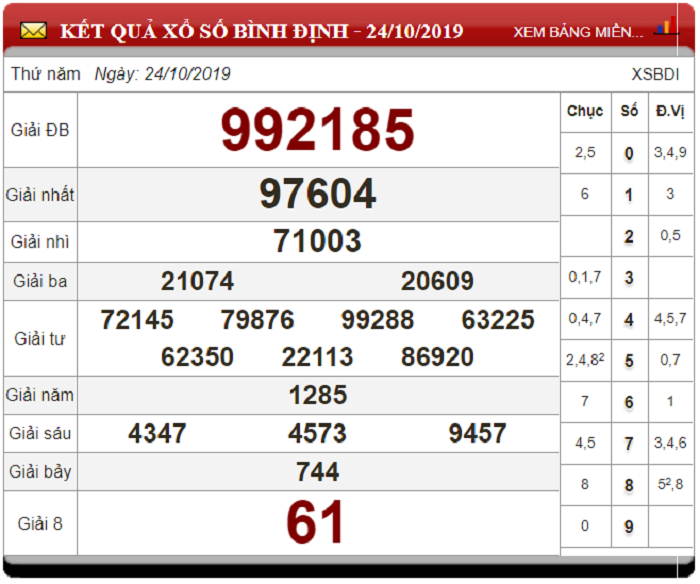Viewport: 700px width, 584px height.
Task: Click Chục cell showing 2,5
Action: [x=585, y=153]
